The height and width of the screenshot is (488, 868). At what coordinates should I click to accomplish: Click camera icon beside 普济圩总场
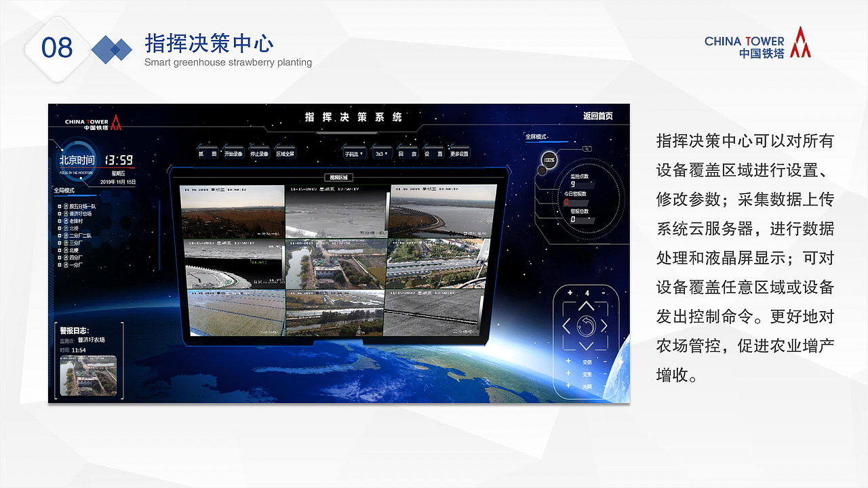(66, 213)
